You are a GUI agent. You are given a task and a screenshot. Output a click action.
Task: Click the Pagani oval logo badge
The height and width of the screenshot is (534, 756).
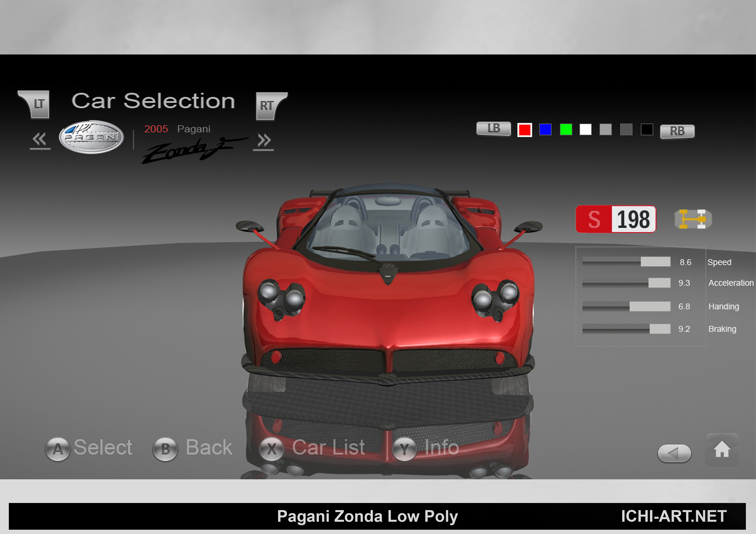(x=91, y=137)
